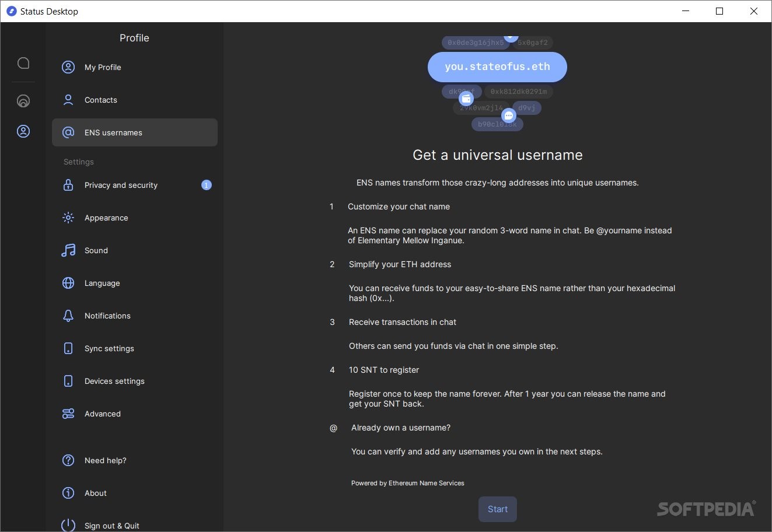This screenshot has width=772, height=532.
Task: Click the About info icon
Action: (68, 493)
